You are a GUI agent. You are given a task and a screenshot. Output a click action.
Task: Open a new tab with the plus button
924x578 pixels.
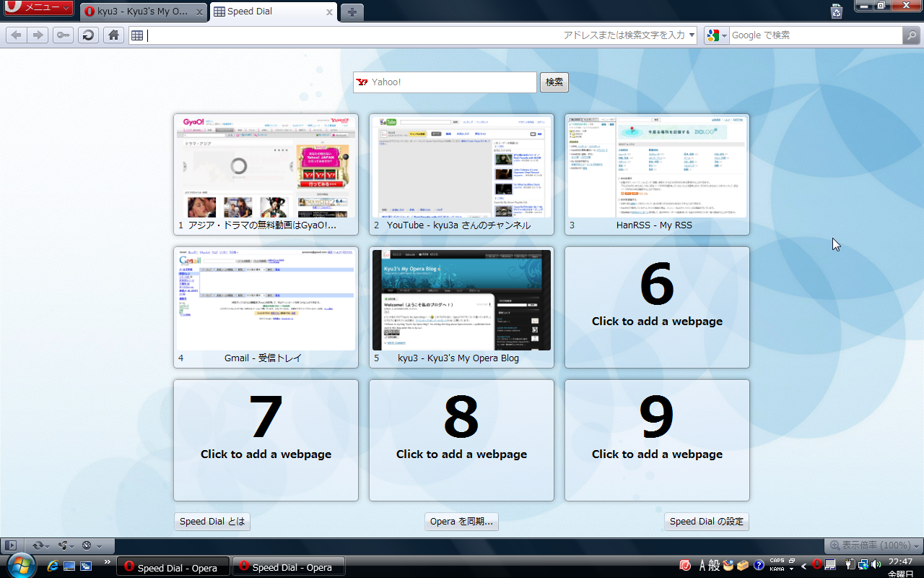pos(352,12)
